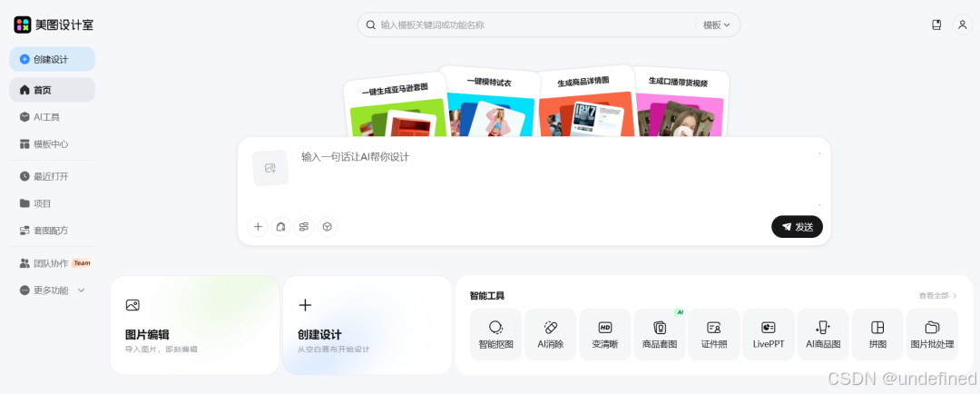The width and height of the screenshot is (980, 394).
Task: Open the 拼图 tool
Action: click(x=877, y=334)
